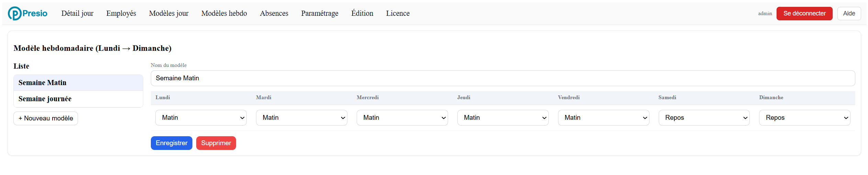Select Semaine Matin in the list

pyautogui.click(x=78, y=83)
